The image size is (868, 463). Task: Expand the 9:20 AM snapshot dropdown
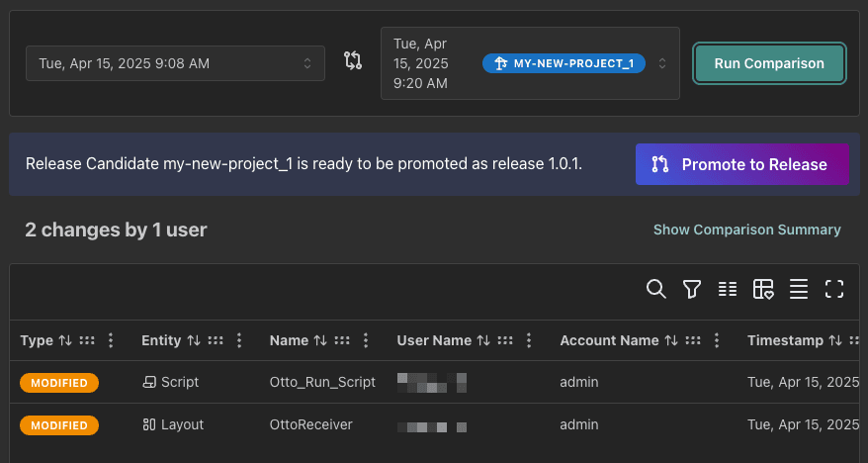tap(661, 63)
